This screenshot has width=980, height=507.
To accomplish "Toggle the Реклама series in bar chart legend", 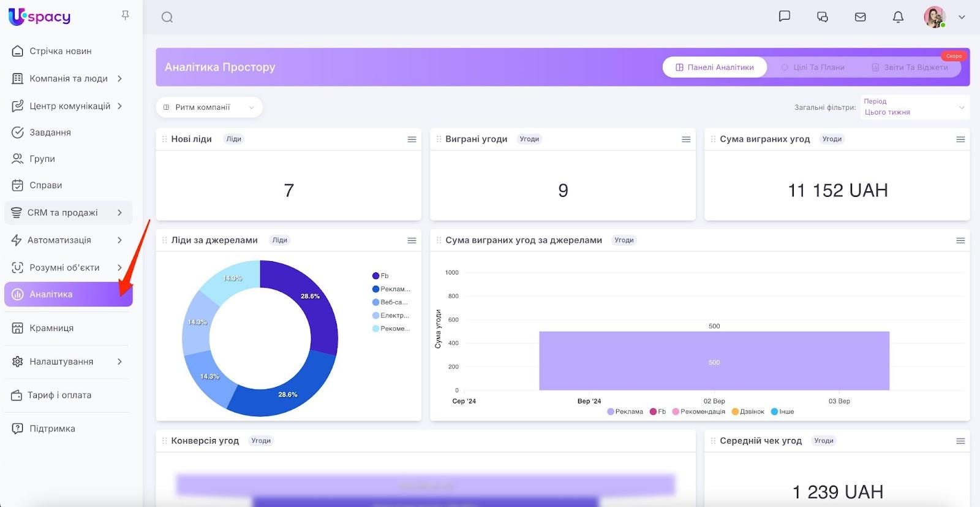I will coord(625,411).
